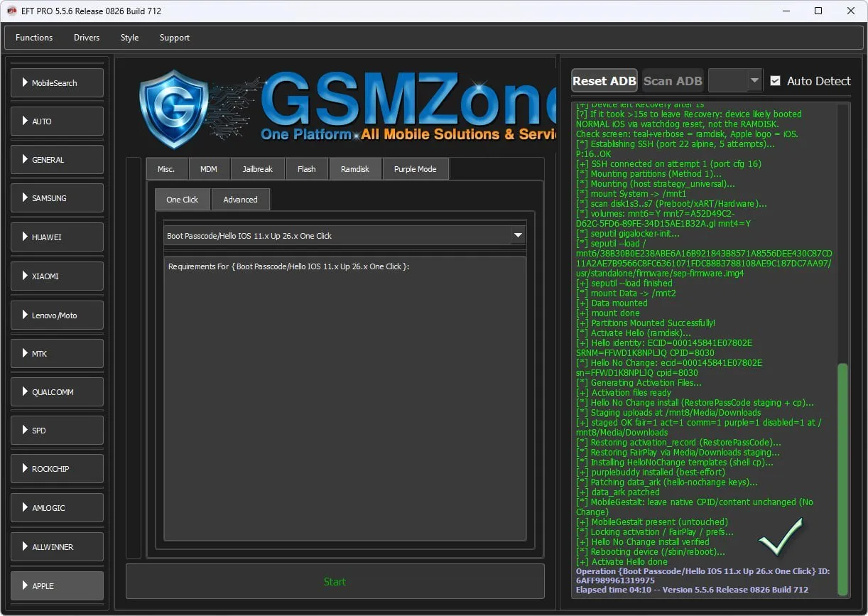The height and width of the screenshot is (616, 868).
Task: Open the Functions menu
Action: point(34,38)
